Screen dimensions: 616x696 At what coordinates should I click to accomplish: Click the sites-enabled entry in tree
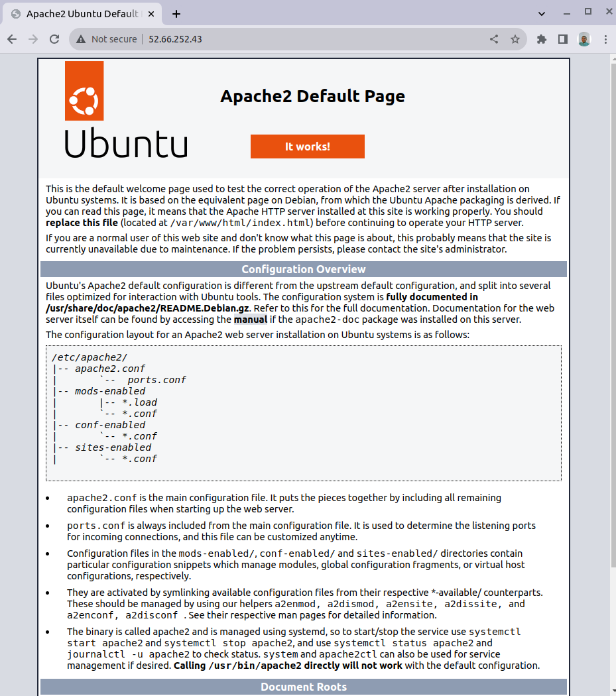coord(113,447)
